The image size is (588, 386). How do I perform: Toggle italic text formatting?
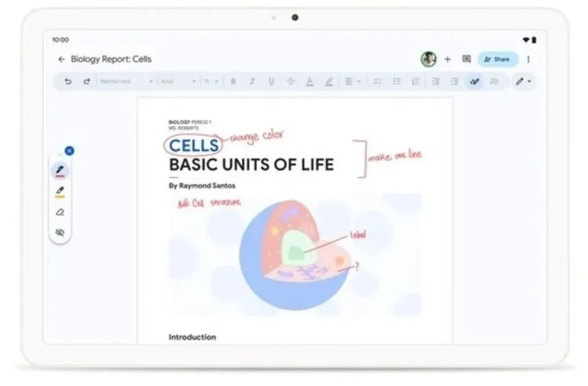pos(252,82)
